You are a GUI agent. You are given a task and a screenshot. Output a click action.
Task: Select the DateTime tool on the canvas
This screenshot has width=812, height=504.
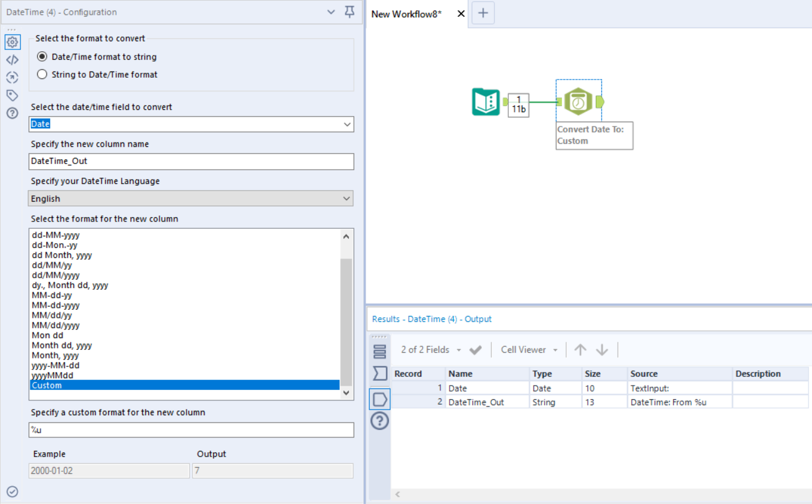(578, 102)
